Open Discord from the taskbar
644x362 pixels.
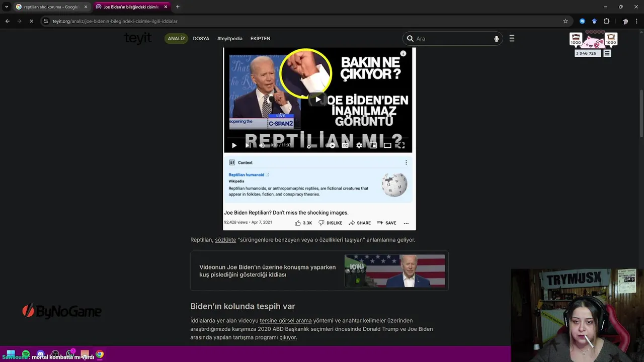click(41, 354)
